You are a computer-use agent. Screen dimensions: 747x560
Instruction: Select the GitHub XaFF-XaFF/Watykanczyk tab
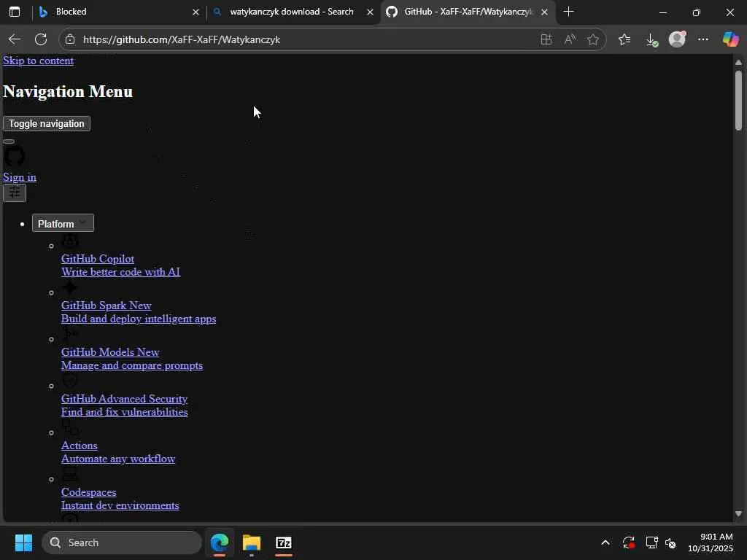tap(468, 12)
